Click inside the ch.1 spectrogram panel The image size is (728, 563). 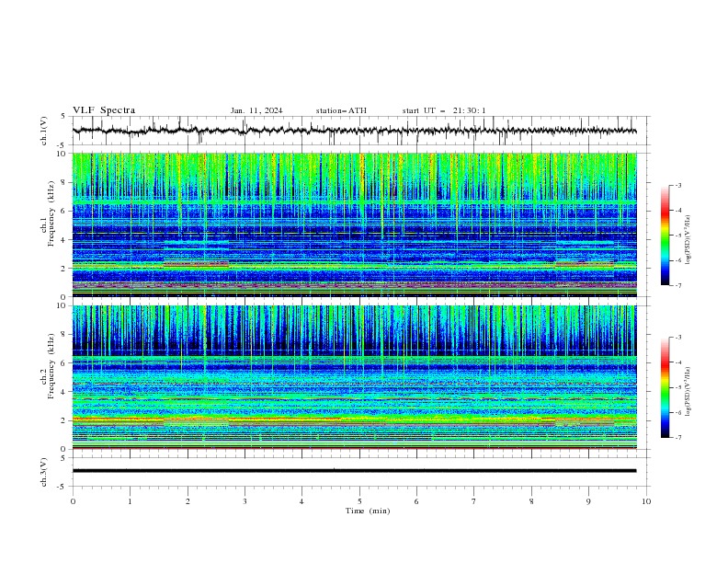[x=355, y=224]
